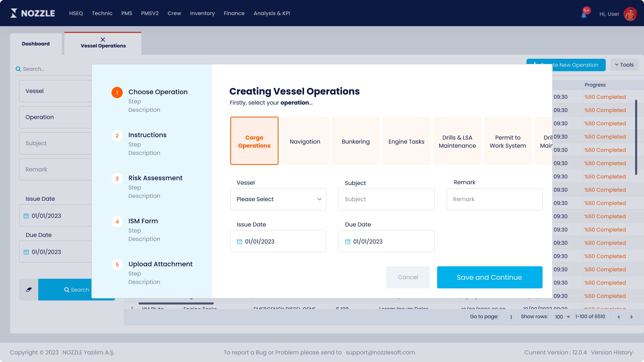Screen dimensions: 644x362
Task: Open the HSEQ menu
Action: tap(76, 13)
